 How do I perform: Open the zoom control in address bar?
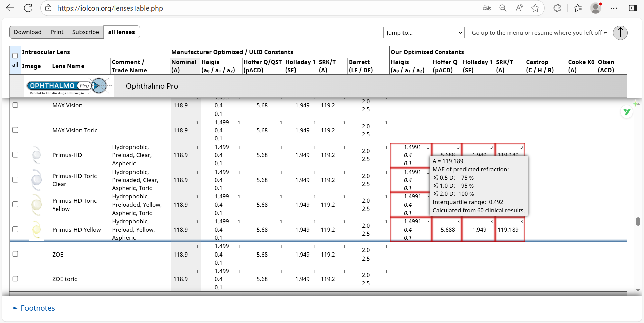click(x=503, y=8)
